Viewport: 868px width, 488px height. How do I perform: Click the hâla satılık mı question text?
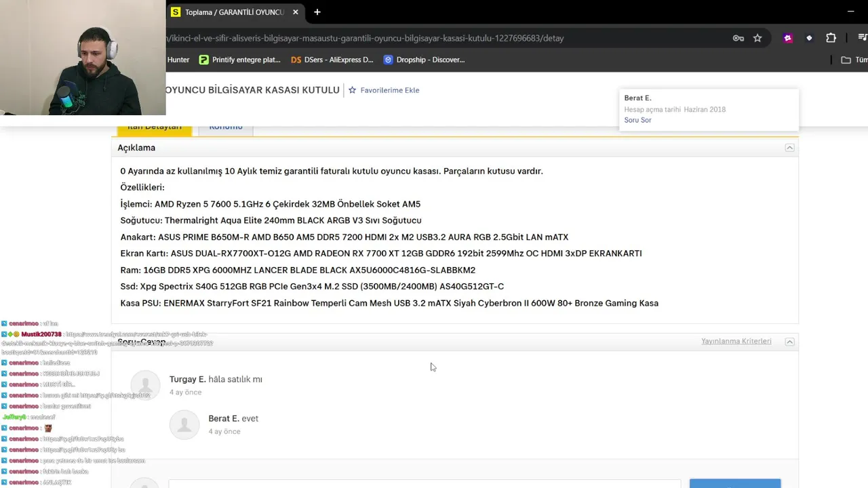[x=235, y=380]
